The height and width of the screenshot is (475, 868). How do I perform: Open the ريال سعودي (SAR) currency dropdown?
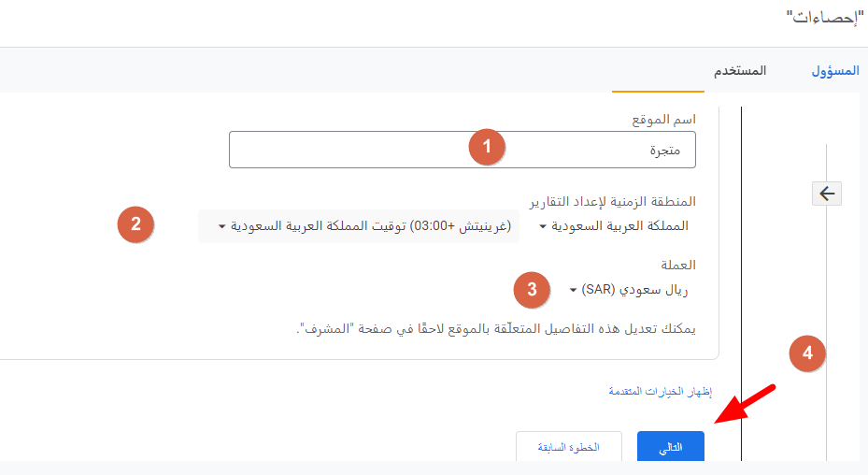628,290
